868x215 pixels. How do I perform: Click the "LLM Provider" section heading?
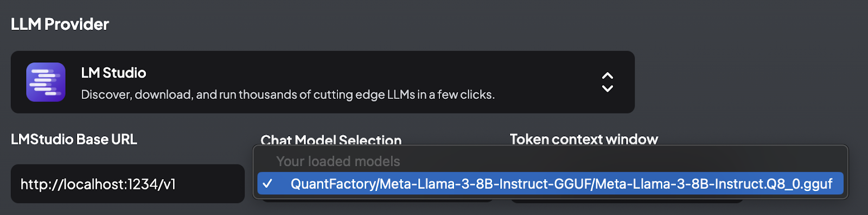pos(60,24)
